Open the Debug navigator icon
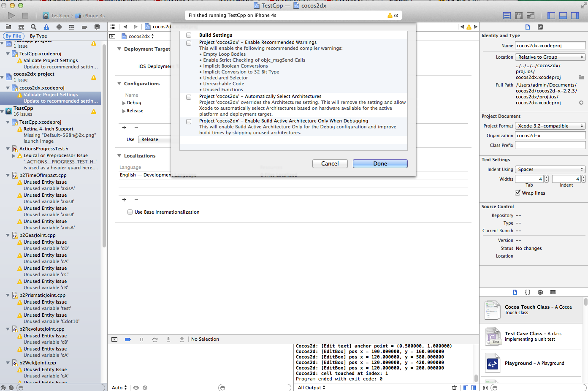This screenshot has height=391, width=588. tap(72, 27)
